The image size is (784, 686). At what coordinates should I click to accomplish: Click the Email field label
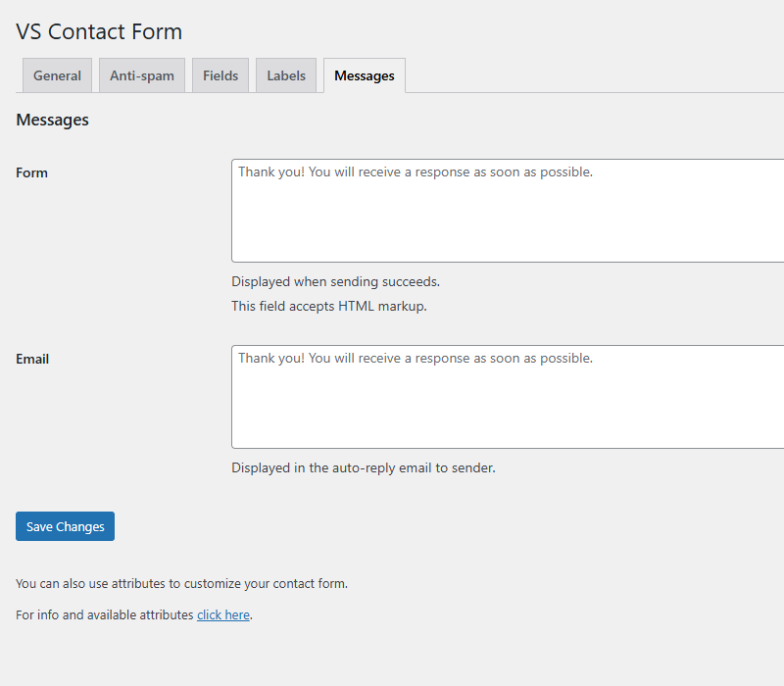tap(32, 359)
